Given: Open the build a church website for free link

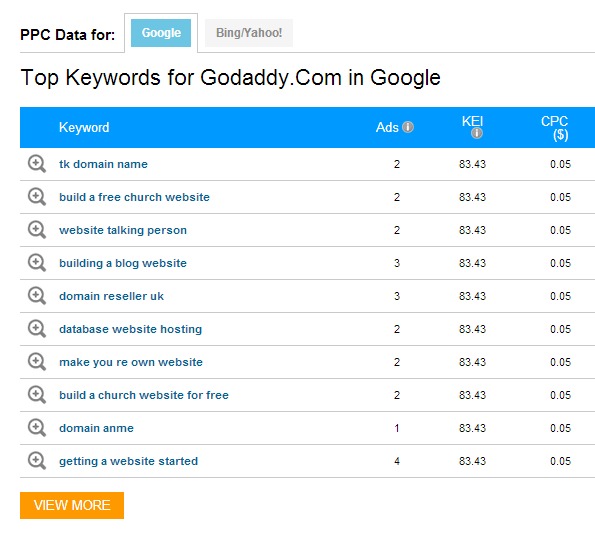Looking at the screenshot, I should coord(144,395).
